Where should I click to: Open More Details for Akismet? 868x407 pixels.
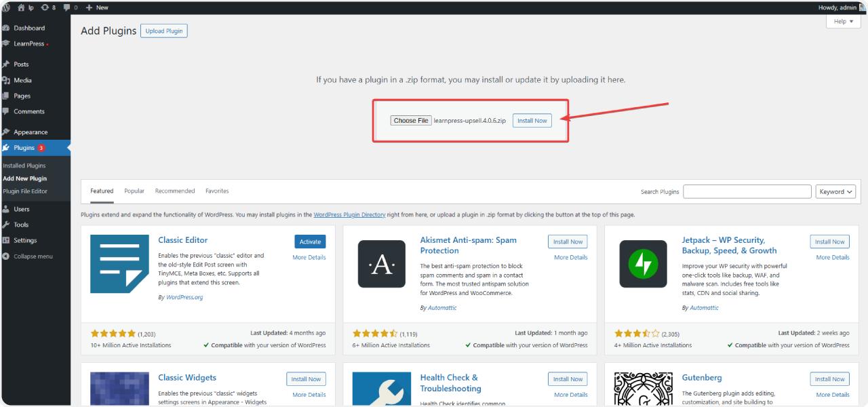(571, 258)
